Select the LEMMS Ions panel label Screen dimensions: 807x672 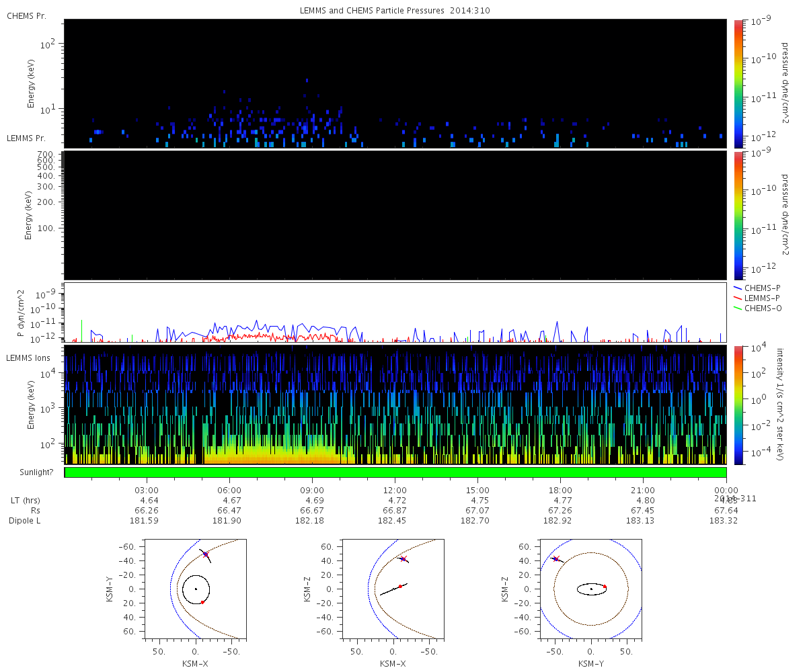click(28, 357)
